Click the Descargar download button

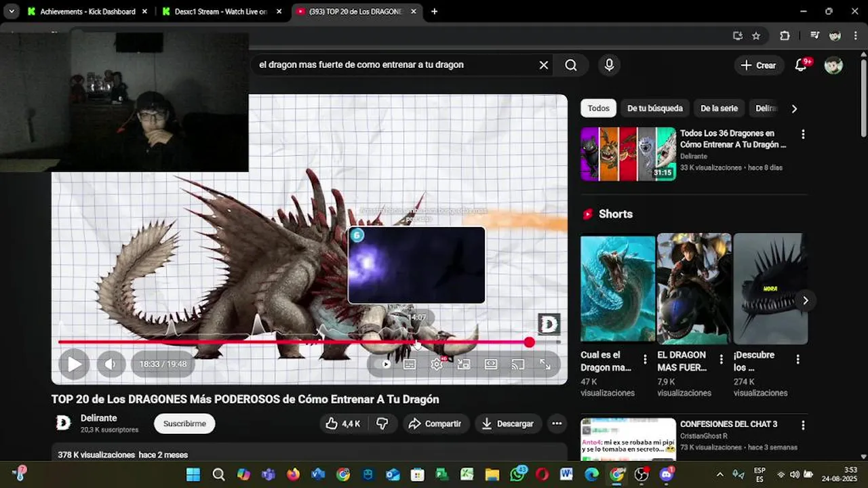tap(508, 424)
